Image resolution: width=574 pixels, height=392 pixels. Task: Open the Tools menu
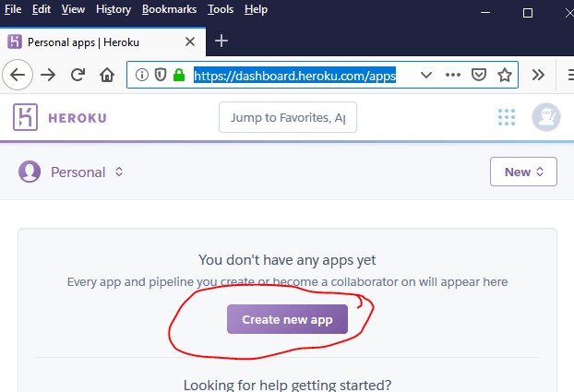pos(221,9)
